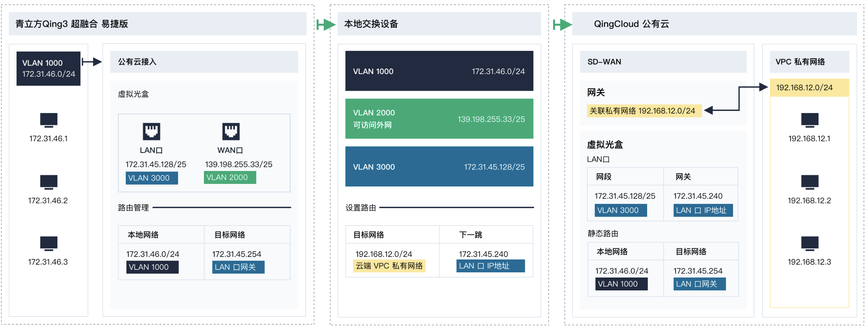Click the 网段 column header
The image size is (868, 328).
tap(604, 177)
